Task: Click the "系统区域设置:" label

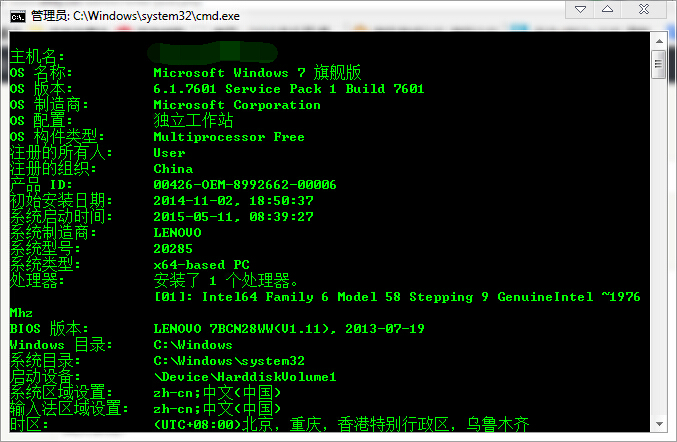Action: (x=61, y=392)
